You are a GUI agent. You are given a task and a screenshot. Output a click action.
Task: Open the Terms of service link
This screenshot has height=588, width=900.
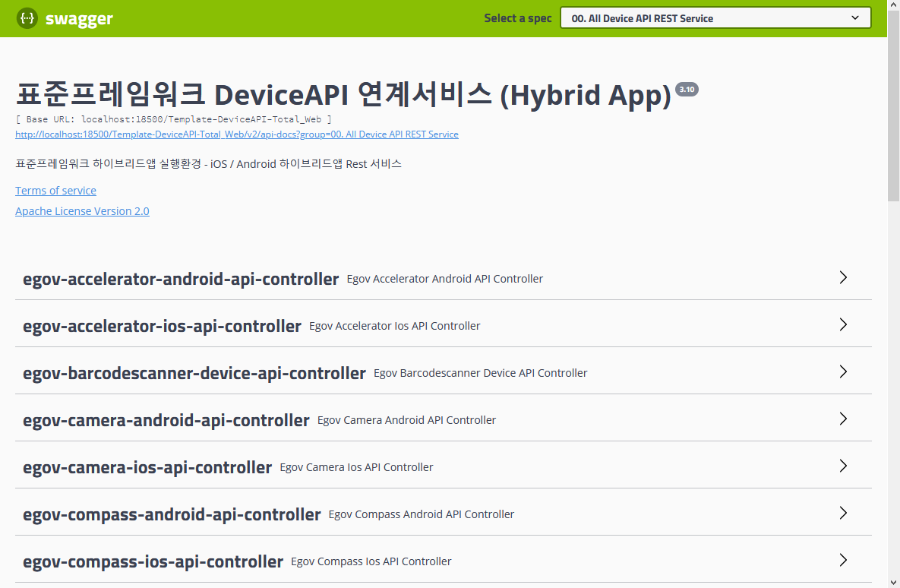[x=55, y=191]
